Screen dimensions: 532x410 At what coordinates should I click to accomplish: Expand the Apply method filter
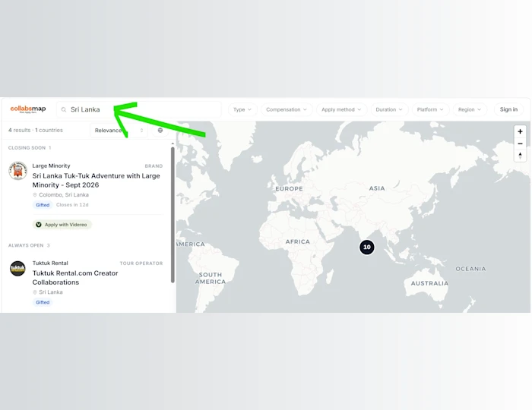[x=341, y=109]
